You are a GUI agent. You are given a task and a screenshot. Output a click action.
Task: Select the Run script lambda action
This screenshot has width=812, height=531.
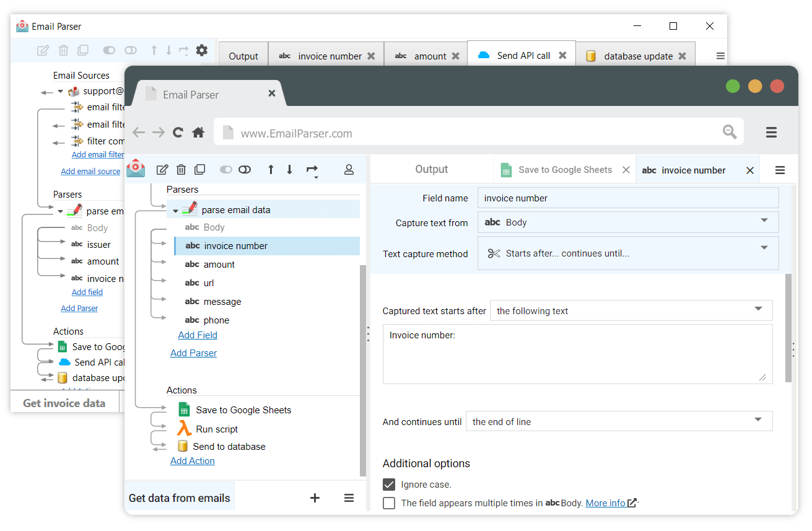(x=207, y=429)
